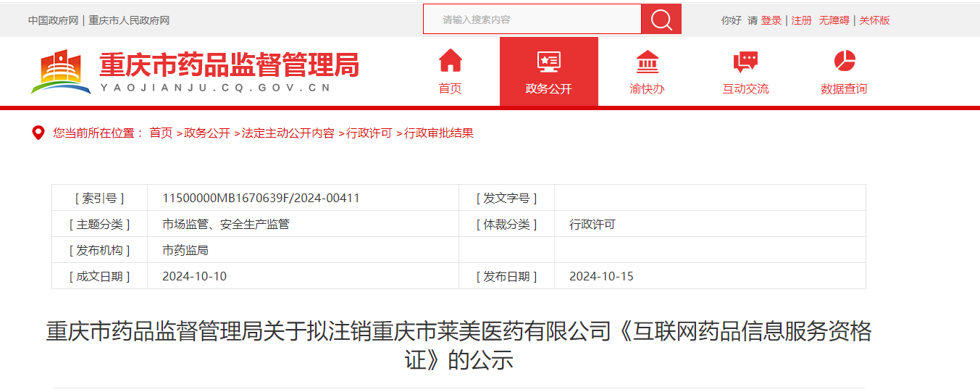Select 政务公开 in breadcrumb path
980x392 pixels.
click(x=207, y=133)
